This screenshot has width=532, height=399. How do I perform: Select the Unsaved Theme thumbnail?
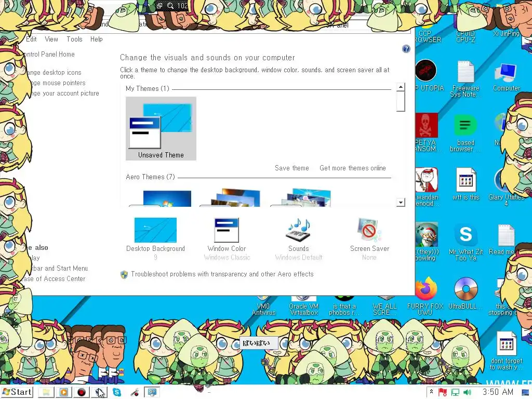[161, 129]
